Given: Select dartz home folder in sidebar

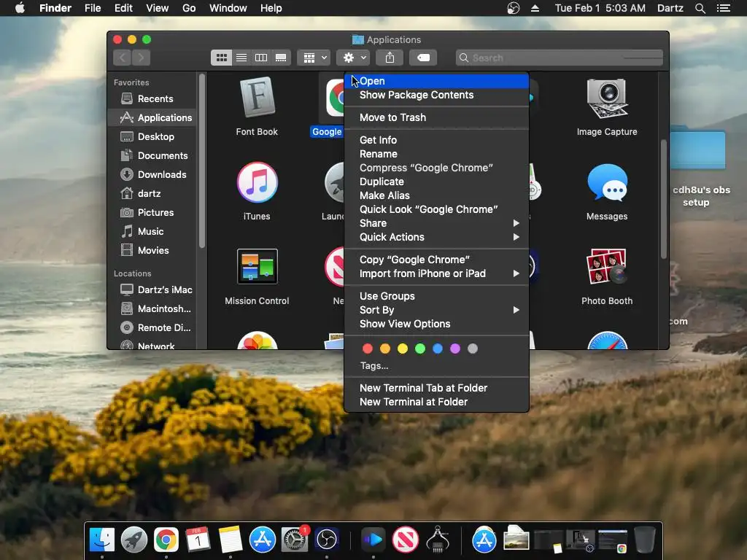Looking at the screenshot, I should [152, 193].
